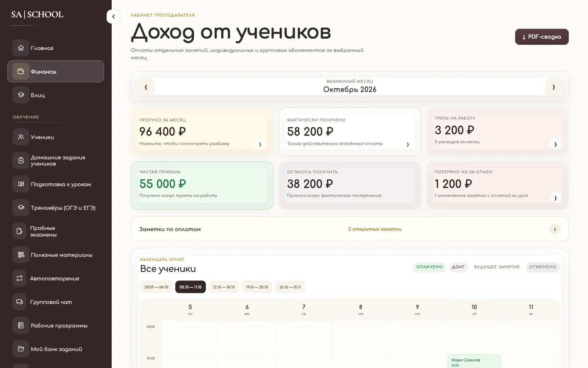This screenshot has height=368, width=588.
Task: Toggle the Оплачено legend filter
Action: tap(429, 267)
